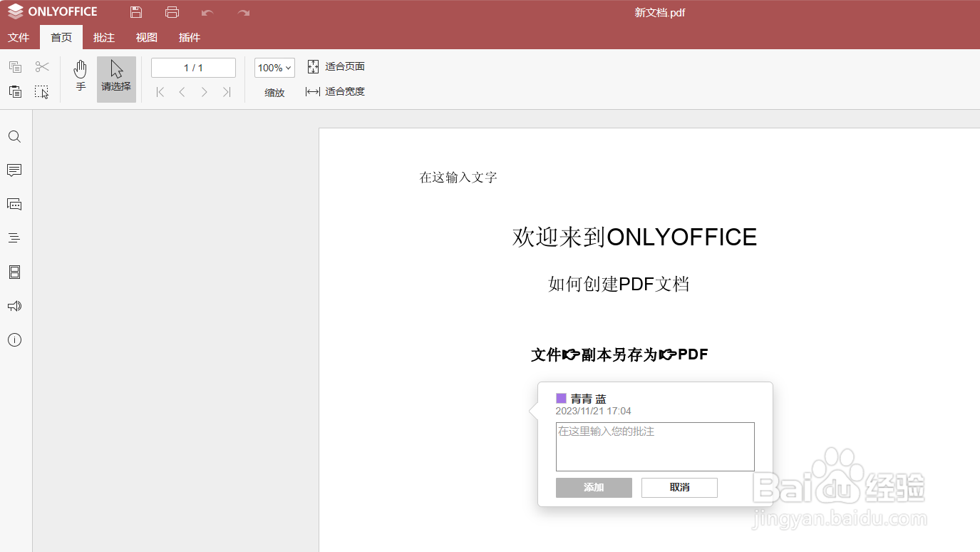Activate the Hand tool
The height and width of the screenshot is (552, 980).
[x=81, y=76]
